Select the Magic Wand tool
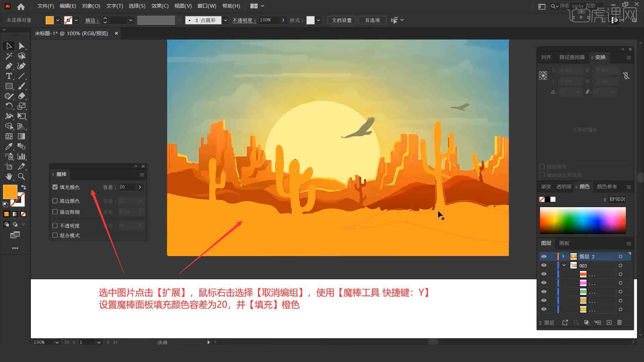This screenshot has height=362, width=644. pos(8,56)
